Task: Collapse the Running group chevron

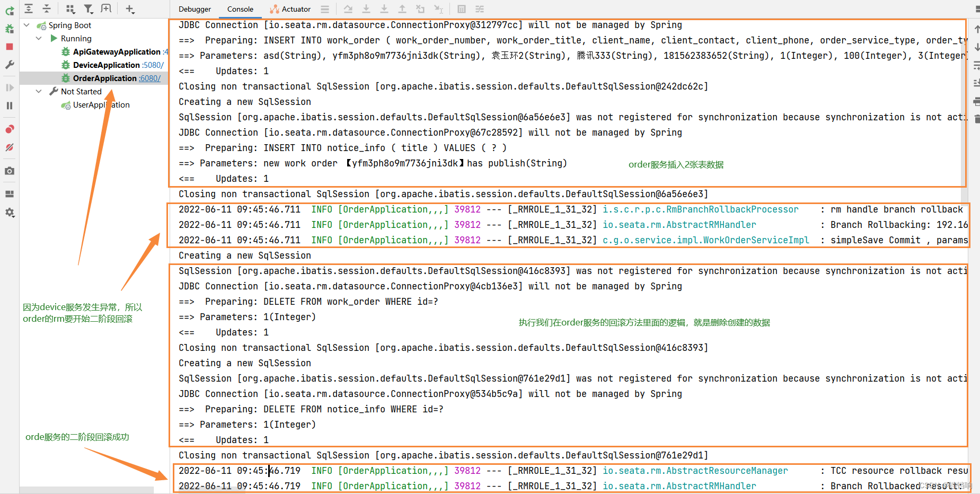Action: (39, 38)
